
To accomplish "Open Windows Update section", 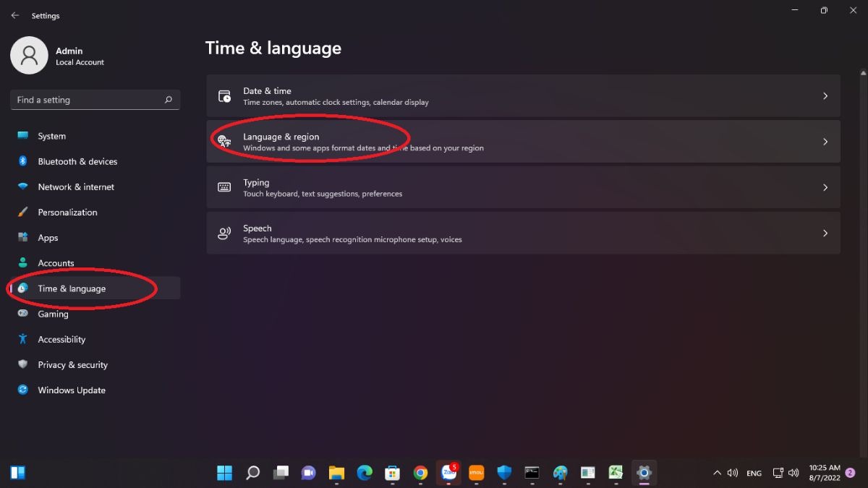I will point(95,390).
